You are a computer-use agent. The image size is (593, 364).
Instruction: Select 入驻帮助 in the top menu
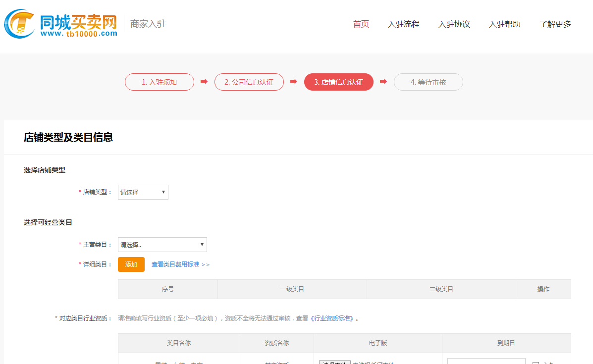tap(504, 24)
